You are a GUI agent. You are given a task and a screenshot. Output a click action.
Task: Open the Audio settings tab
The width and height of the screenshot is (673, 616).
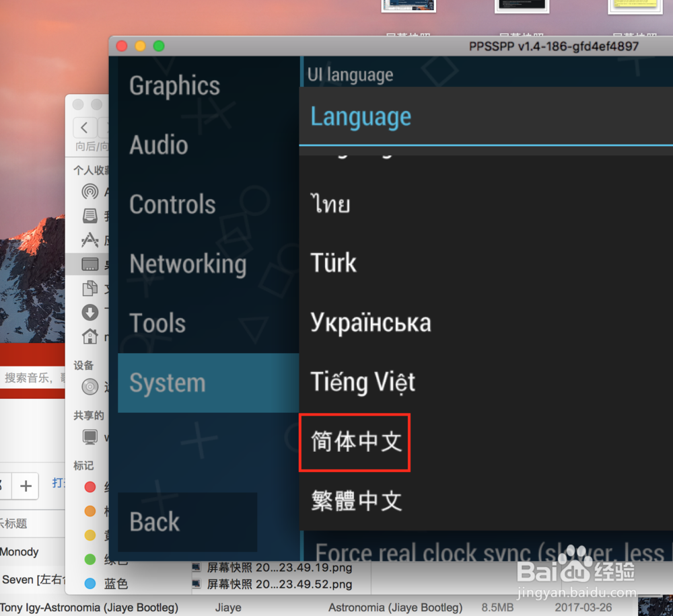(208, 145)
